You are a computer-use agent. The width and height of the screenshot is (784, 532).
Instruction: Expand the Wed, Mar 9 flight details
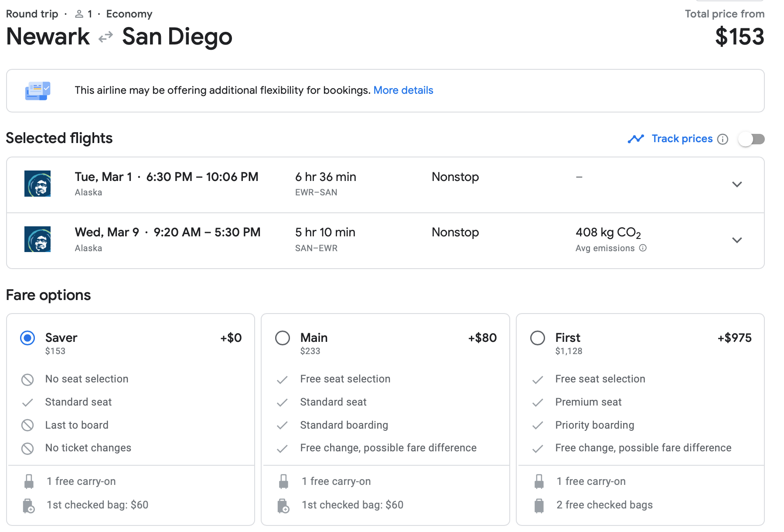(x=737, y=240)
